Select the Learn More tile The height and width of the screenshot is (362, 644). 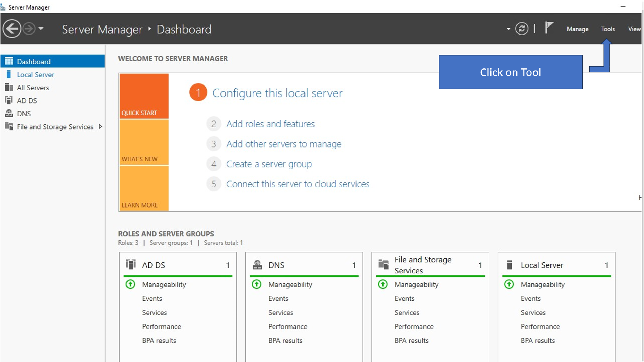[144, 188]
